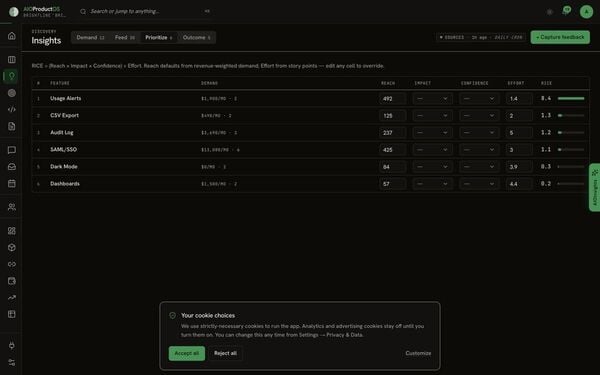Open the Confidence dropdown for Dark Mode
The image size is (600, 375).
(479, 167)
